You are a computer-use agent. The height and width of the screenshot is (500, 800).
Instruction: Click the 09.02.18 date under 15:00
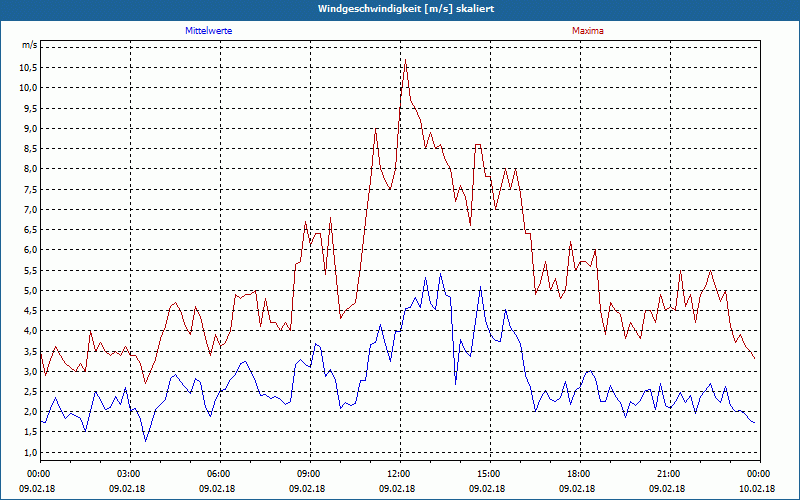(x=487, y=489)
